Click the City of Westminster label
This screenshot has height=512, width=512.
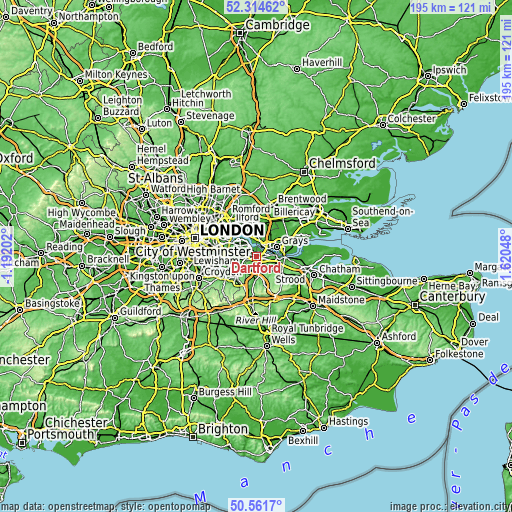193,252
